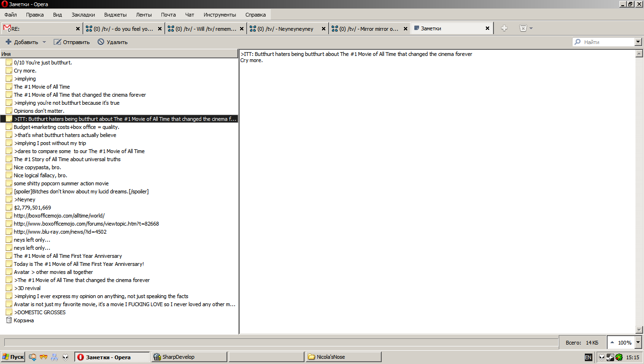Image resolution: width=644 pixels, height=364 pixels.
Task: Click the trash bin icon of Корзина
Action: point(9,320)
